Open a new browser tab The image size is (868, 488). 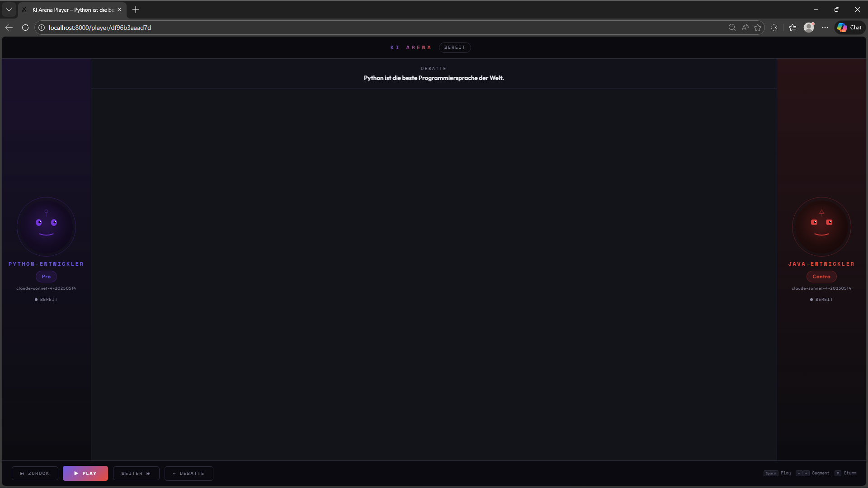coord(136,9)
